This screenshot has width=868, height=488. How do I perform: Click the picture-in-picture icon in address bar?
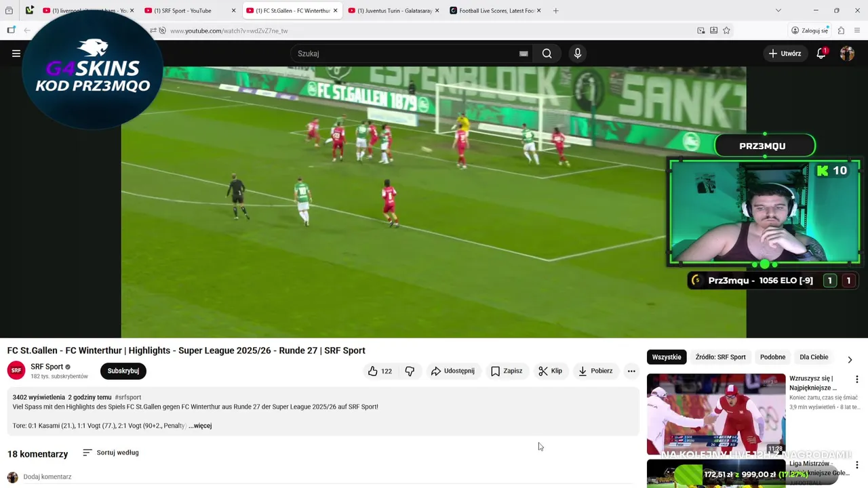pyautogui.click(x=701, y=30)
